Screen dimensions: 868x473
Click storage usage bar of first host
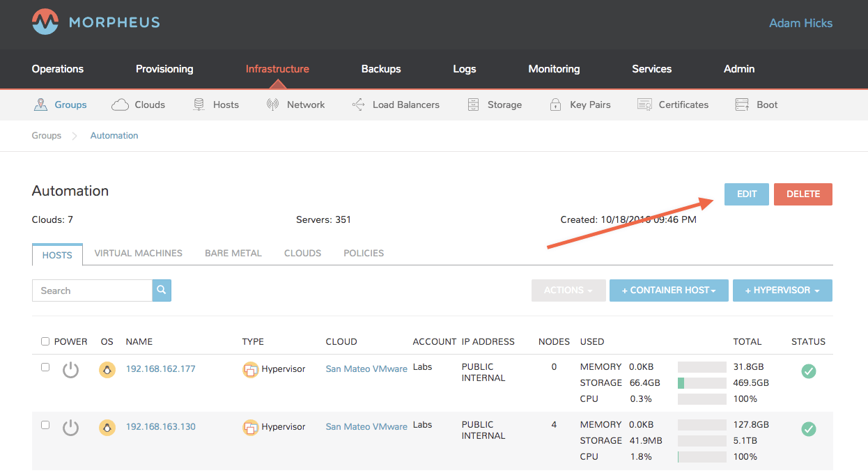(702, 383)
